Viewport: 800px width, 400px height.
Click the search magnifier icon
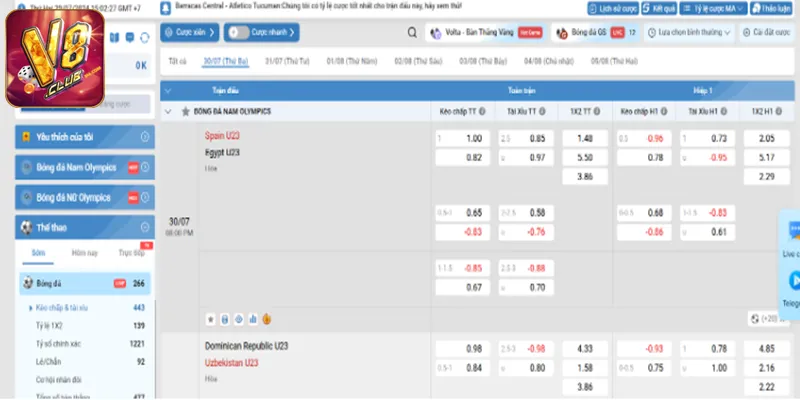coord(412,32)
